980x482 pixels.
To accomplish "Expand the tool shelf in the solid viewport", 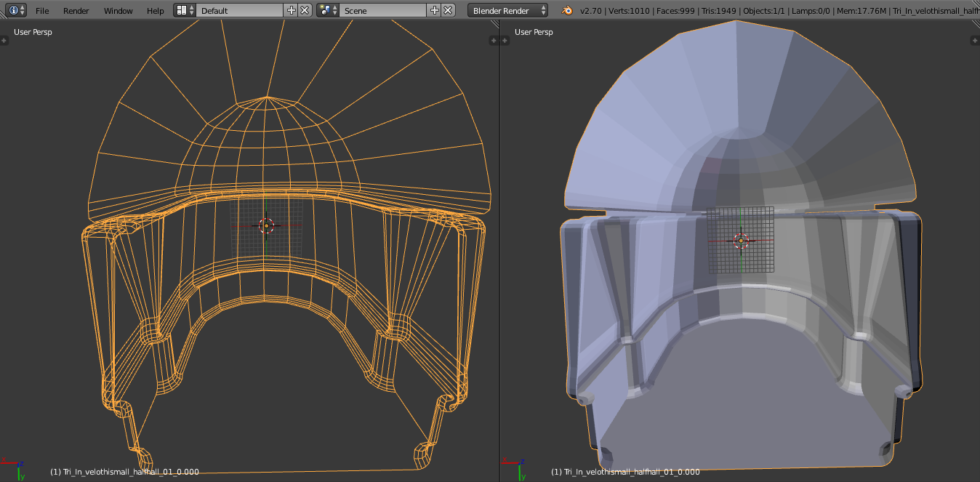I will [x=505, y=41].
